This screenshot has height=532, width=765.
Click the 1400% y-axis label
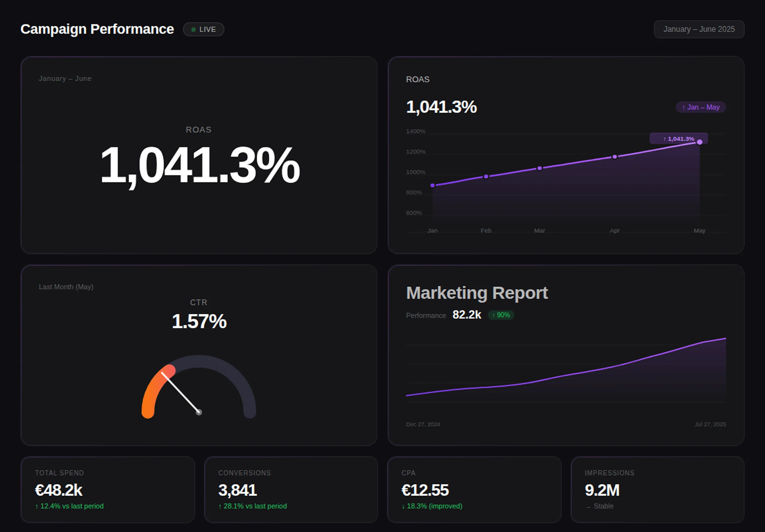416,131
